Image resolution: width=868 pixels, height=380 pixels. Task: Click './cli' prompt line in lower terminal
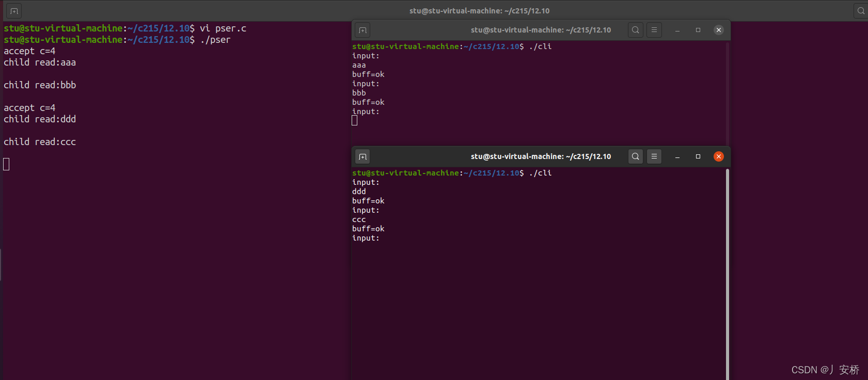point(452,173)
